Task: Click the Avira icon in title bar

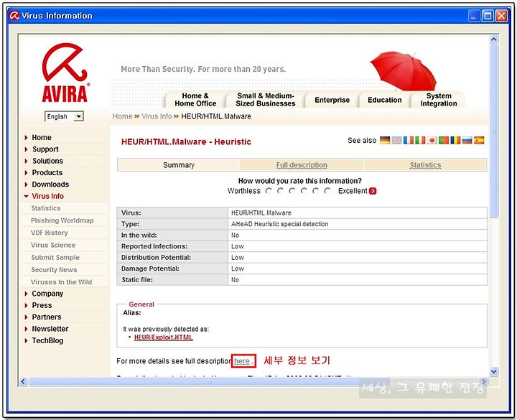Action: point(14,16)
